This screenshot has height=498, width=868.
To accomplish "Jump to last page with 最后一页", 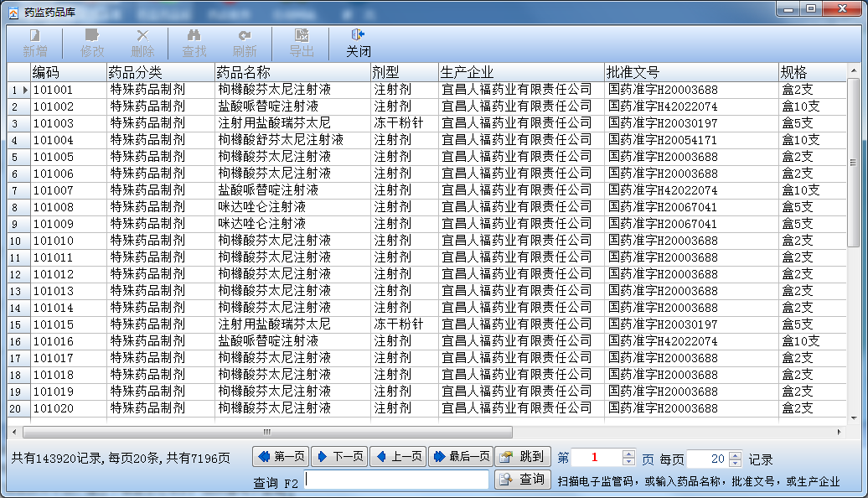I will (461, 456).
